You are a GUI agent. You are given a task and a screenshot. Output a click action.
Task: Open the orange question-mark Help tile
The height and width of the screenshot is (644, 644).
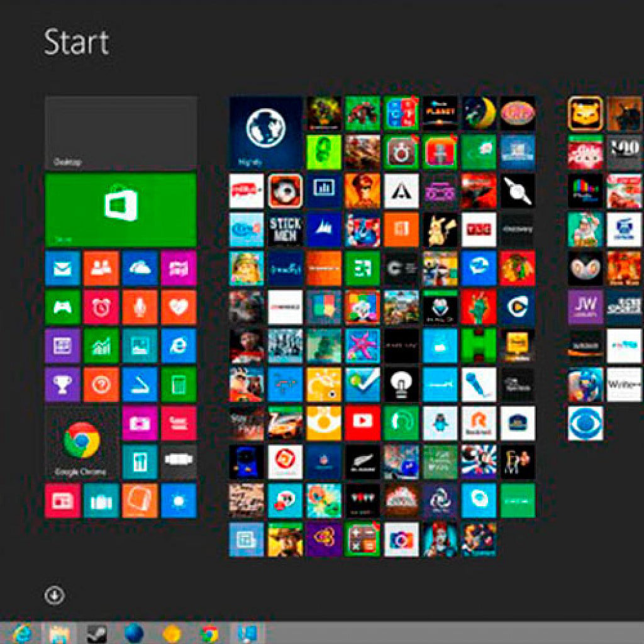point(101,384)
